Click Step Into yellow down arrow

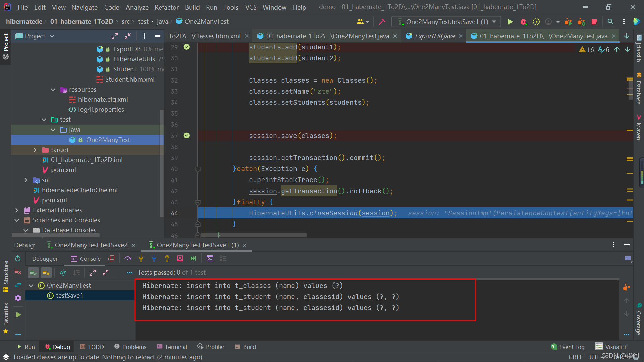click(x=141, y=258)
